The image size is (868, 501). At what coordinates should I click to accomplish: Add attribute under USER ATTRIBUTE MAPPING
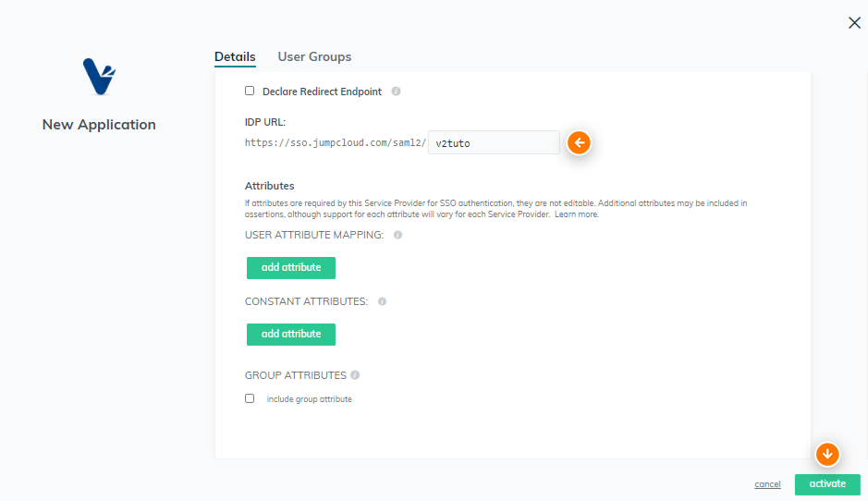tap(290, 267)
